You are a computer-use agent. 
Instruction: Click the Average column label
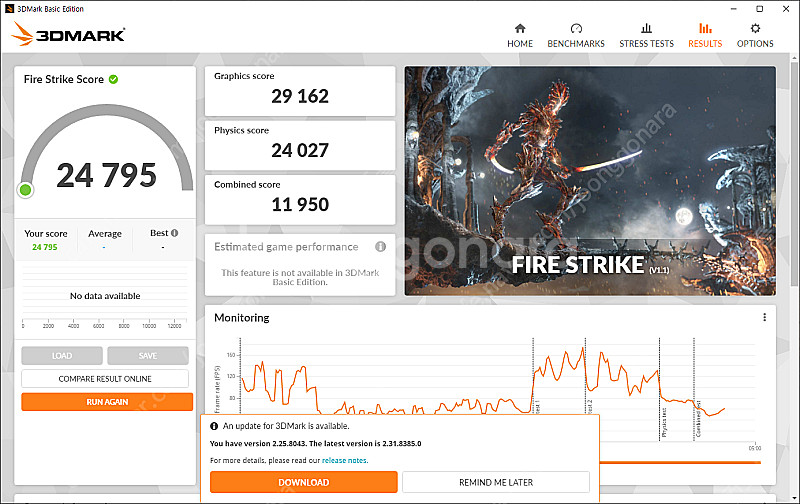(x=105, y=234)
